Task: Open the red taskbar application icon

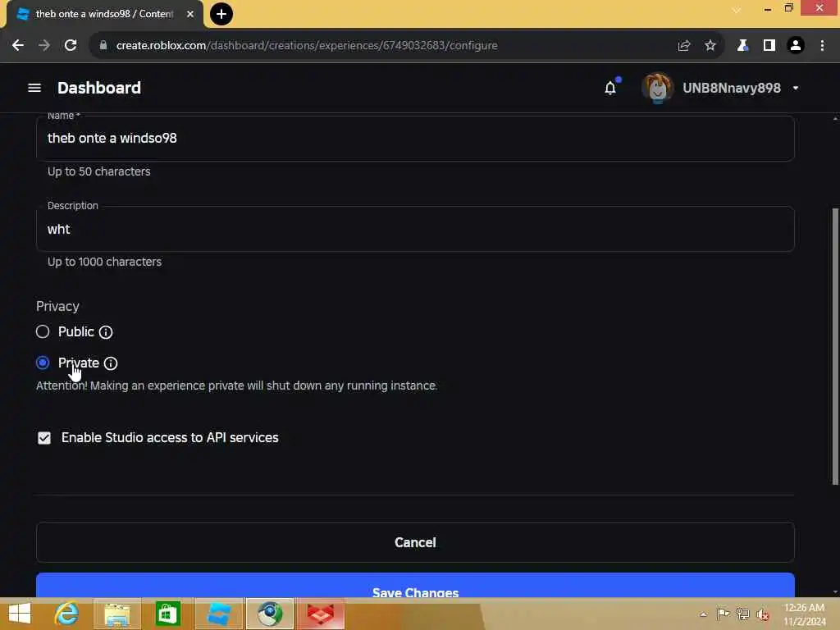Action: click(x=321, y=614)
